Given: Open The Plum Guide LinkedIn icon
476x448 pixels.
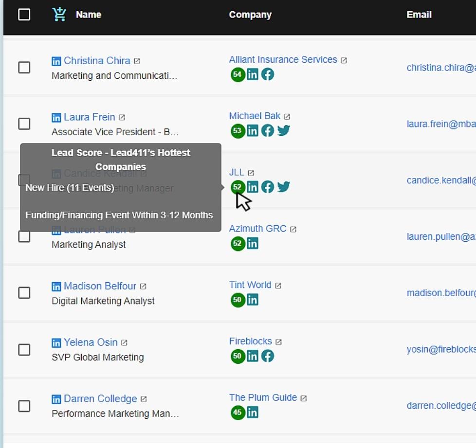Looking at the screenshot, I should pyautogui.click(x=252, y=412).
